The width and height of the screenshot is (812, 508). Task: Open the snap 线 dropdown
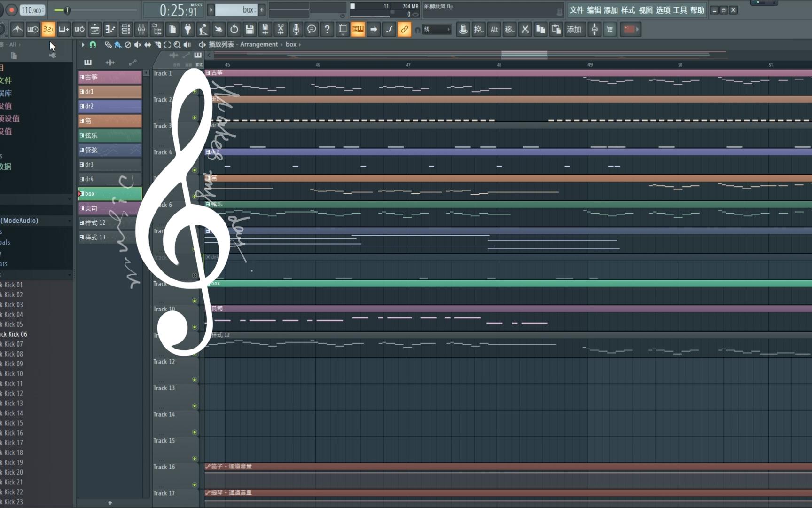coord(437,30)
